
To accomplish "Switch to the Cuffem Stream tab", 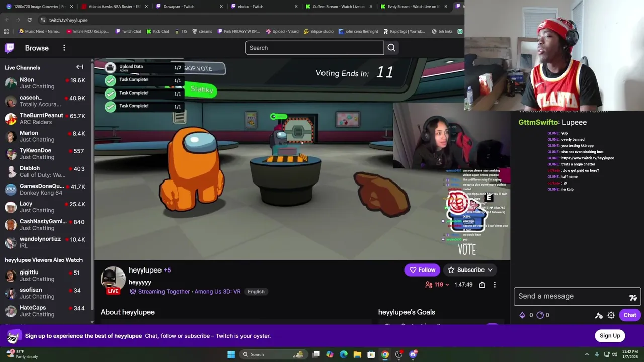I will coord(338,6).
